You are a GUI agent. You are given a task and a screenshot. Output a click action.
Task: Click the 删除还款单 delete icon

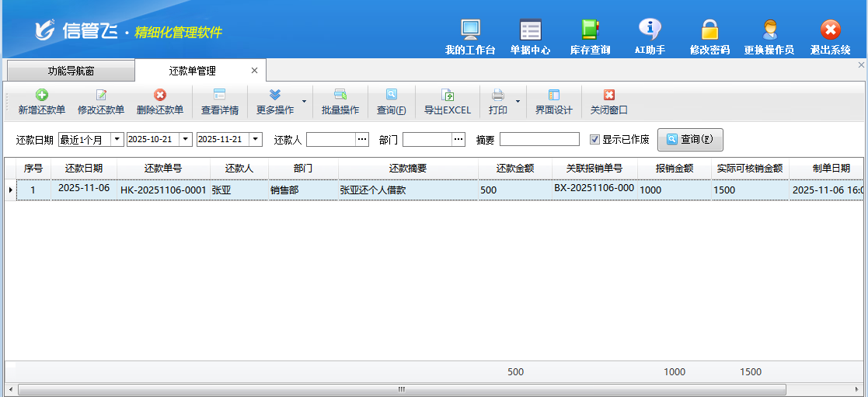click(160, 95)
